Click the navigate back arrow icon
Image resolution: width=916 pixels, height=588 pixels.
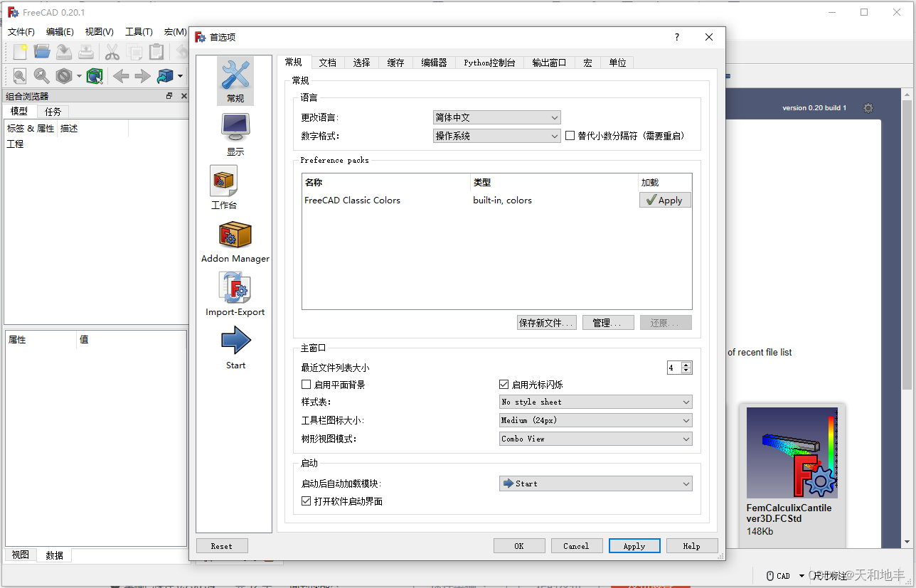(121, 75)
